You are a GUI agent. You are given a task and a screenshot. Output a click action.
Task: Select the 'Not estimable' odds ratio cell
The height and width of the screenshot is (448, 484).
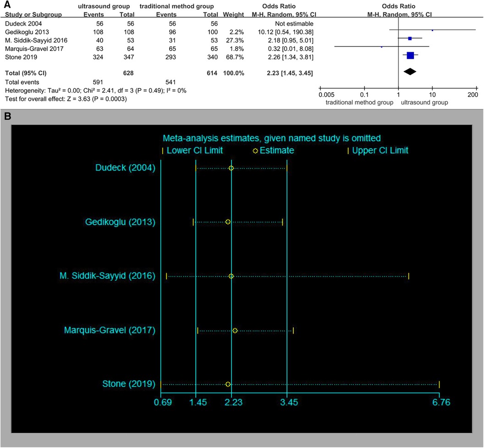pyautogui.click(x=294, y=24)
